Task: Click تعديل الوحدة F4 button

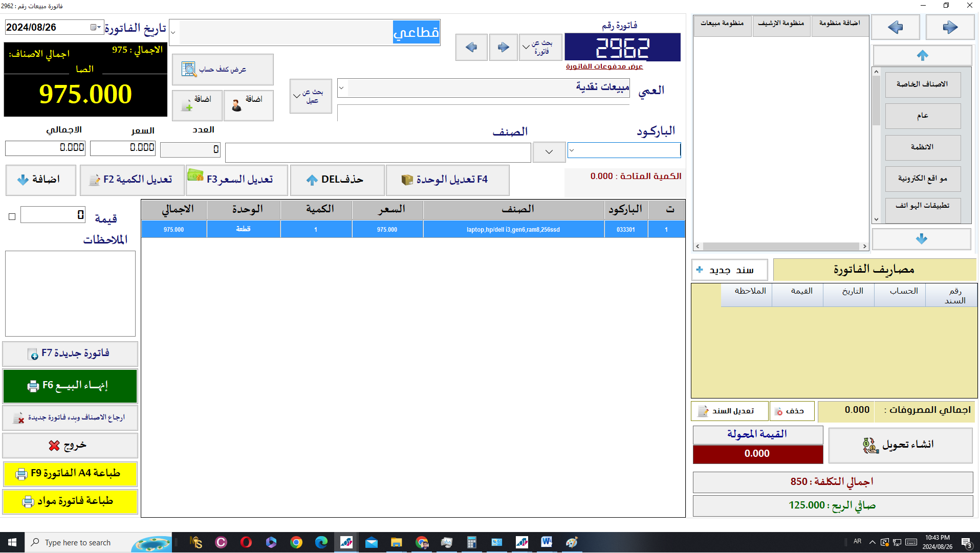Action: pyautogui.click(x=447, y=180)
